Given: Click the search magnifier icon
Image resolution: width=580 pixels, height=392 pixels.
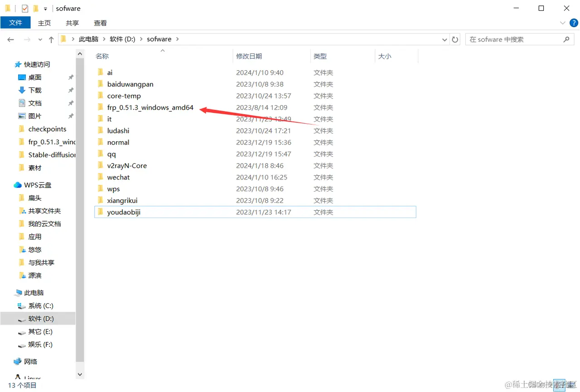Looking at the screenshot, I should (x=566, y=39).
